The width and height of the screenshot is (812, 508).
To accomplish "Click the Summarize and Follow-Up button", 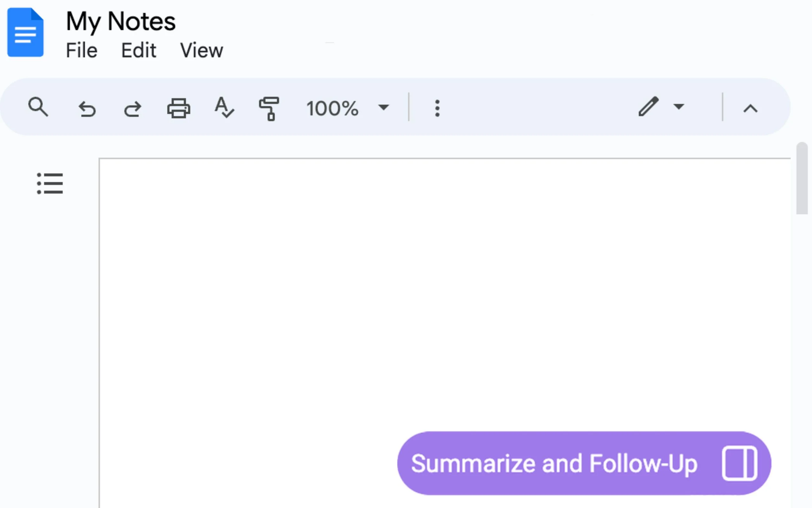I will 554,463.
